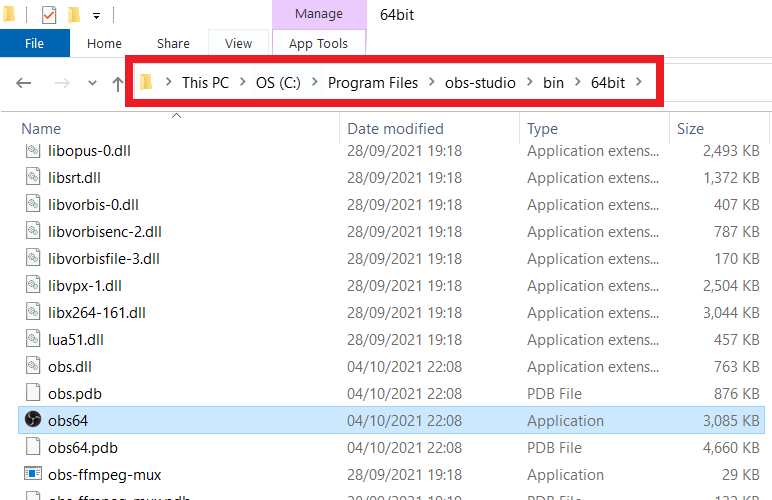772x500 pixels.
Task: Select the file name 'libvorbisenc-2.dll'
Action: click(104, 232)
